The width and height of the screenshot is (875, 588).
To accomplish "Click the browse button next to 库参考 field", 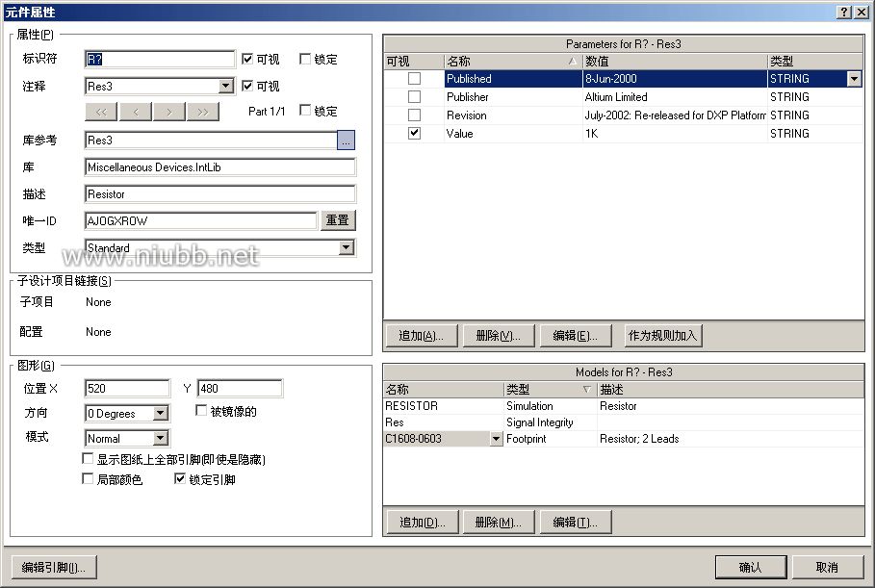I will (347, 141).
